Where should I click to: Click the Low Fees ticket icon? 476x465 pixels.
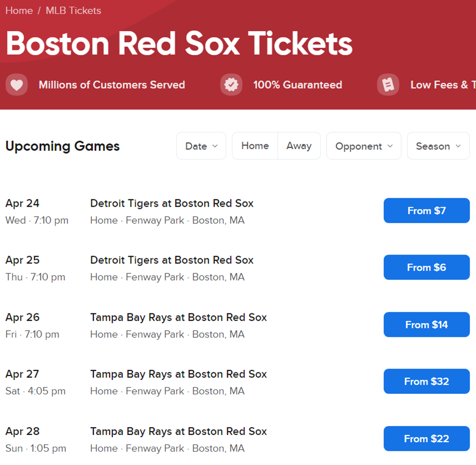(388, 85)
